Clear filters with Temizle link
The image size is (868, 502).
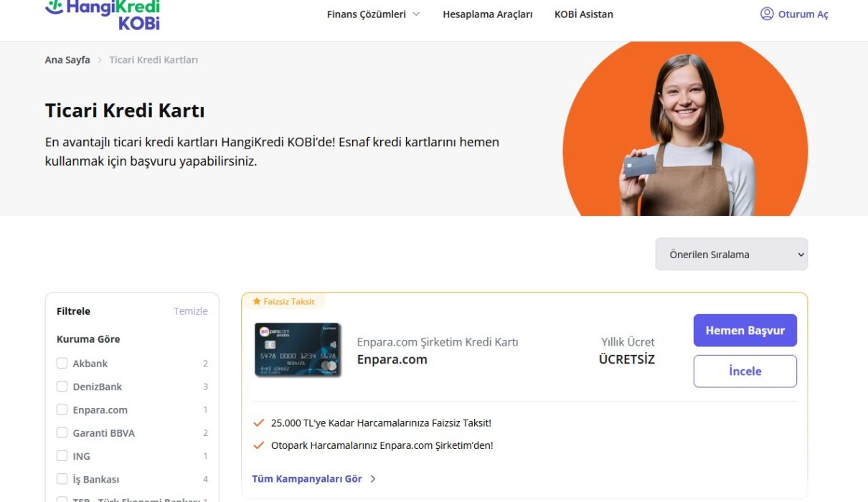pyautogui.click(x=191, y=311)
